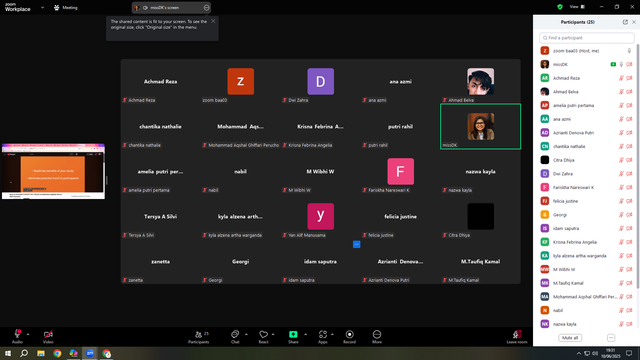Select felicia justine in participant list
The width and height of the screenshot is (640, 360).
click(587, 201)
